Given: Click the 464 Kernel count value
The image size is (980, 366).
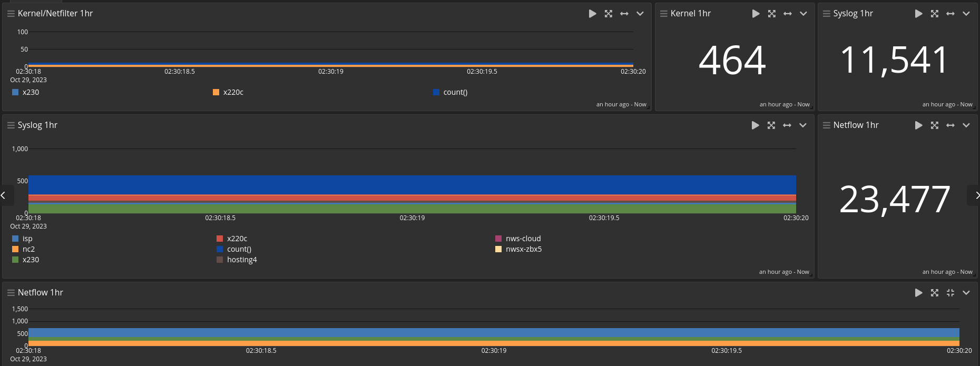Looking at the screenshot, I should [732, 60].
